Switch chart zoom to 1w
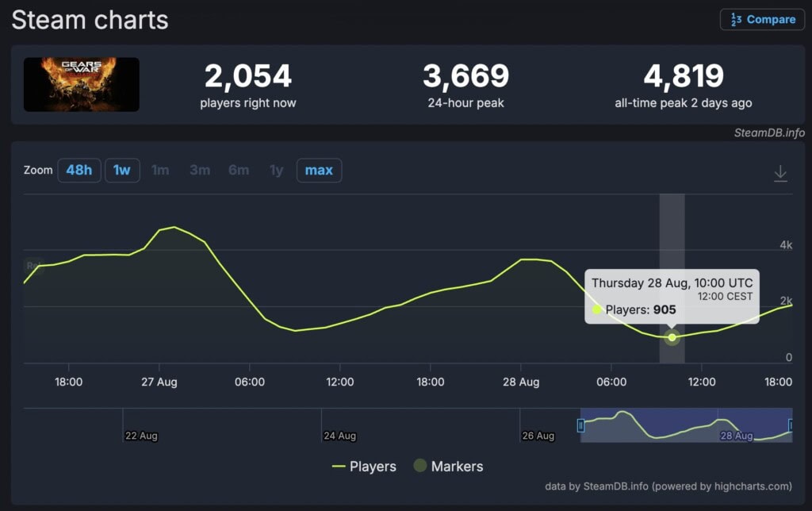The height and width of the screenshot is (511, 812). 122,170
